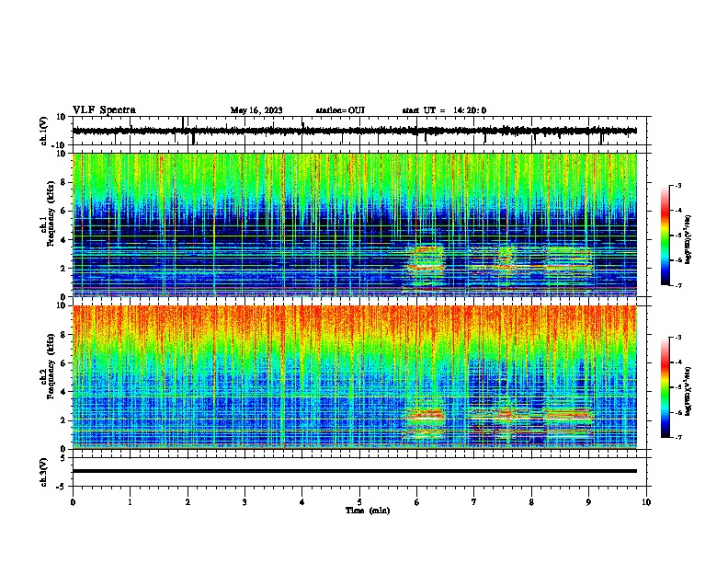Click the "ch.3(V)" axis label
This screenshot has width=728, height=563.
coord(44,472)
